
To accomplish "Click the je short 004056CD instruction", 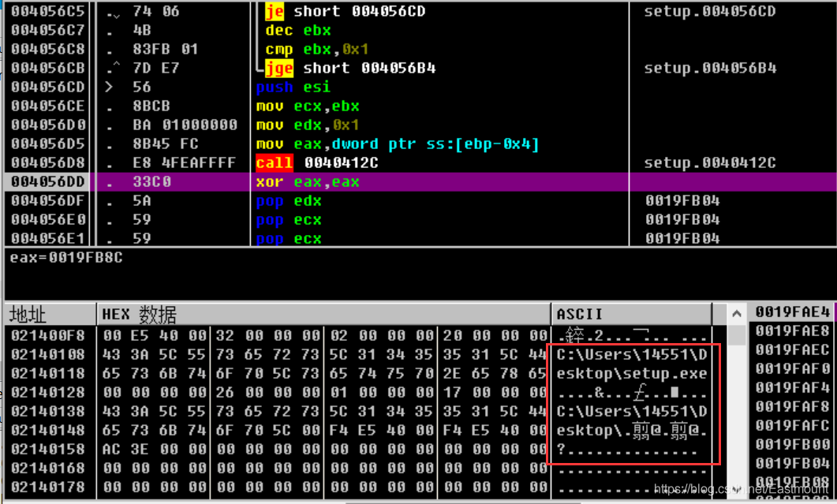I will [x=346, y=11].
